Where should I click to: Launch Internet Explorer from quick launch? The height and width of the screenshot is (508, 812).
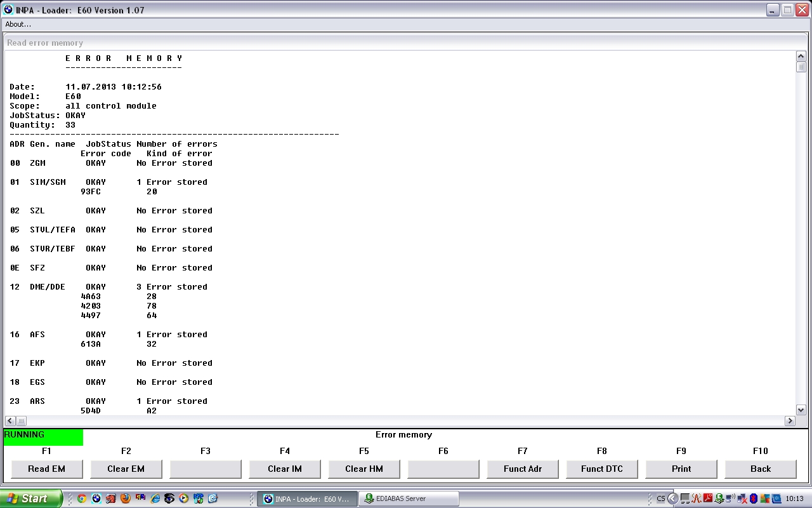click(x=155, y=498)
